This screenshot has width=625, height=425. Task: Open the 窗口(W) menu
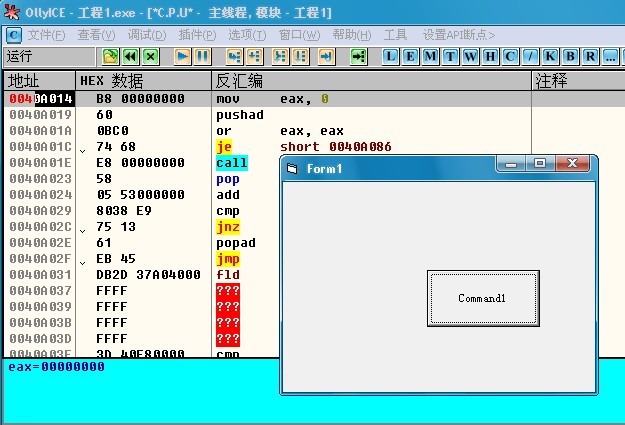pyautogui.click(x=299, y=35)
